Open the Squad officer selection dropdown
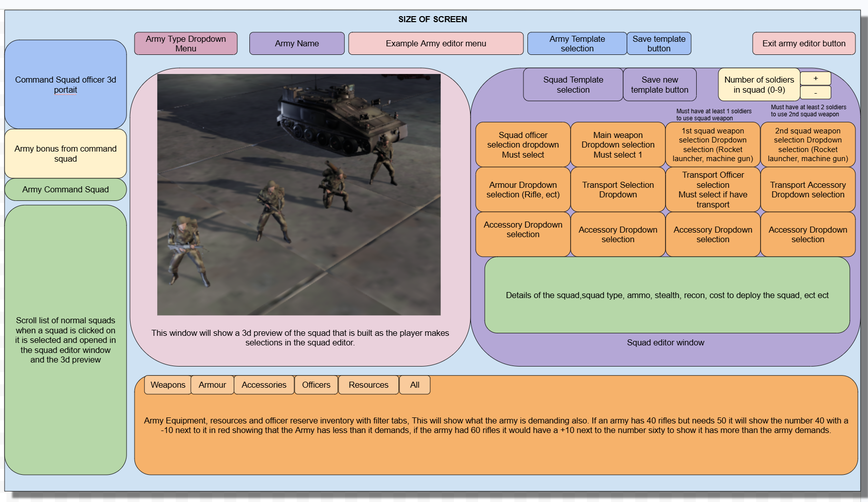 [523, 145]
